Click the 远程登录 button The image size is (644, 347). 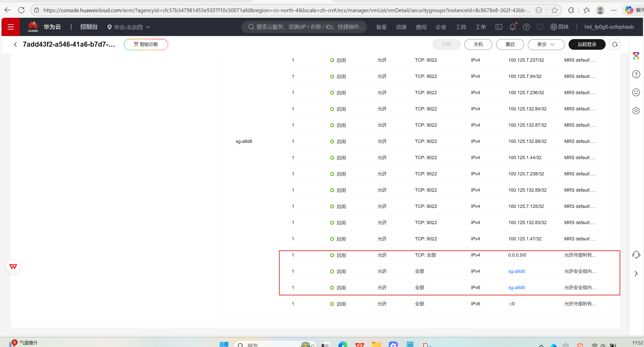tap(587, 44)
